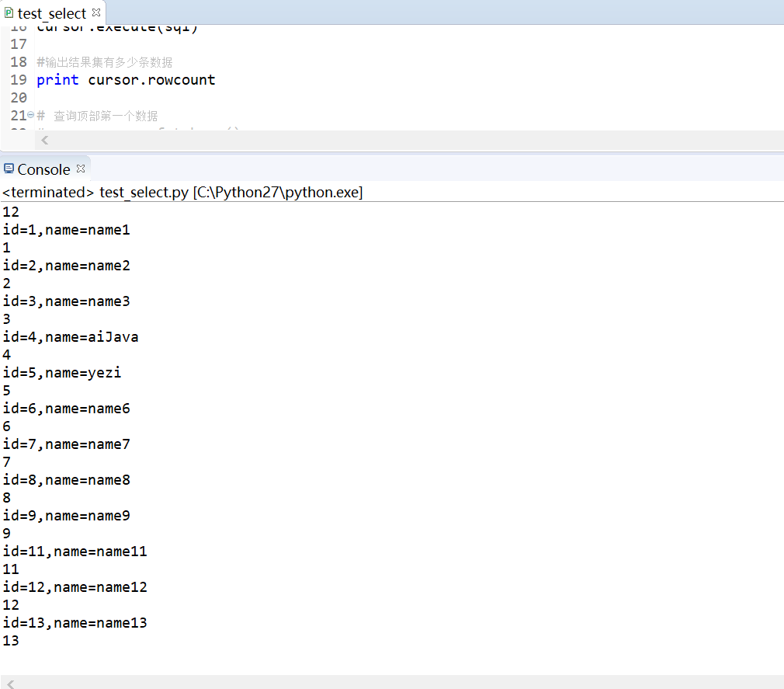The width and height of the screenshot is (784, 689).
Task: Click the comment on line 18
Action: coord(97,62)
